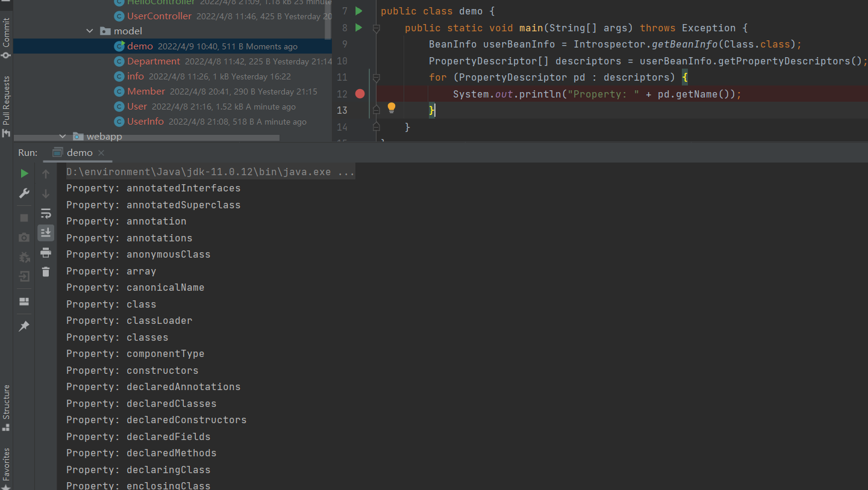The image size is (868, 490).
Task: Open run configuration wrench icon
Action: point(24,193)
